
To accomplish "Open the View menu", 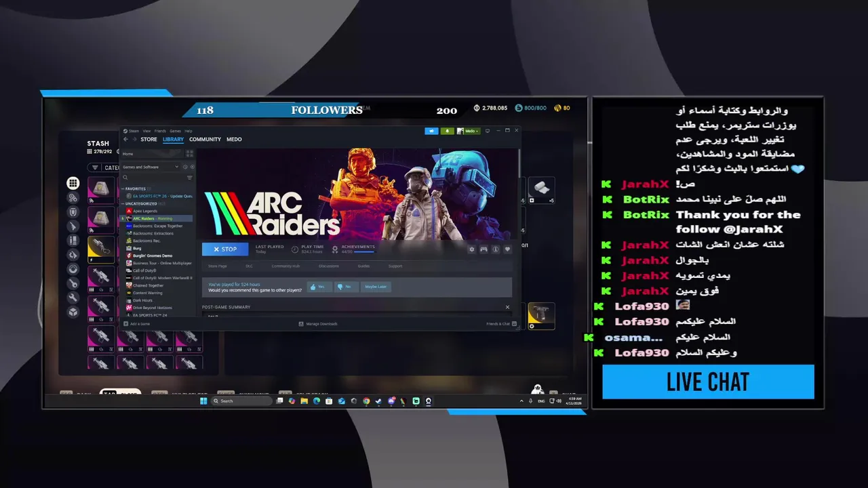I will click(146, 131).
